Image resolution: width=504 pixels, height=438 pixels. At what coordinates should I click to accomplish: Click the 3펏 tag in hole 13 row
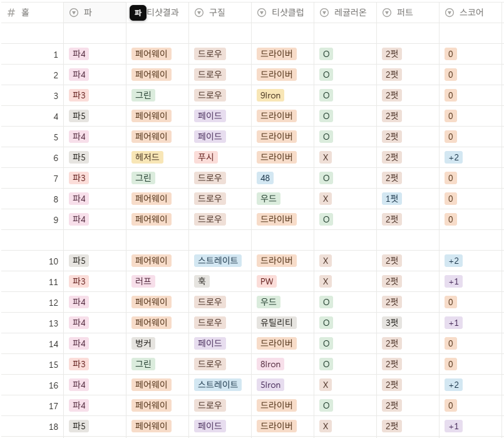[392, 323]
